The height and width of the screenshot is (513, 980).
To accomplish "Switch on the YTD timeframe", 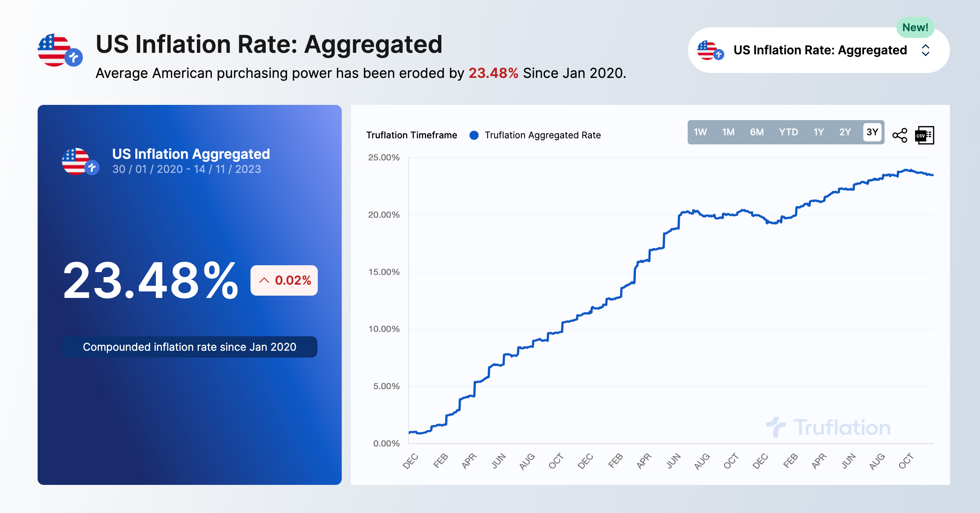I will click(788, 132).
